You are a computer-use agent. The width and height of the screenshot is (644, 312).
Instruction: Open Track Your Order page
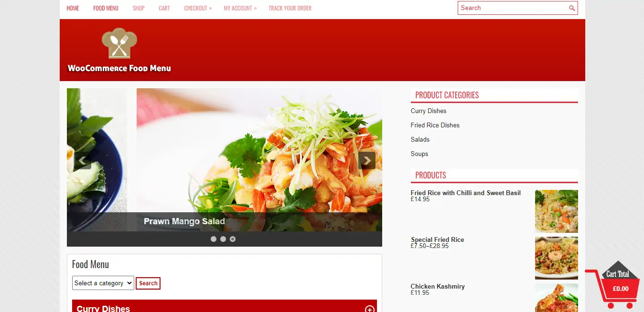(x=290, y=8)
